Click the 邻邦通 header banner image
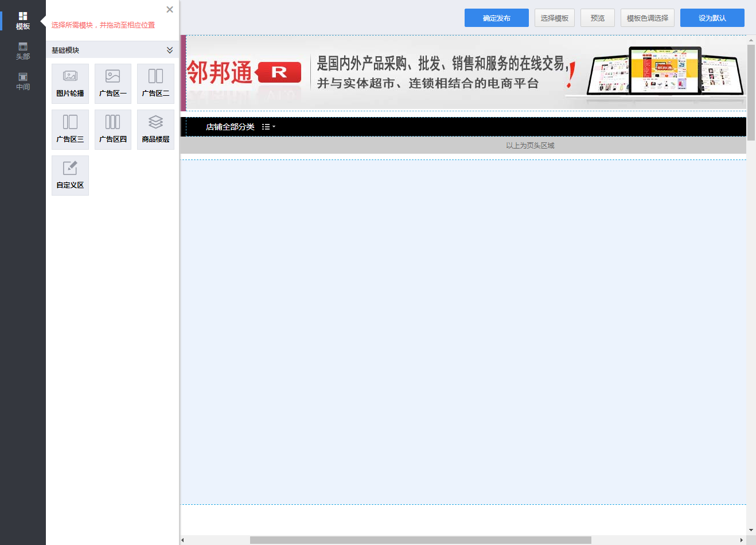 pos(465,73)
